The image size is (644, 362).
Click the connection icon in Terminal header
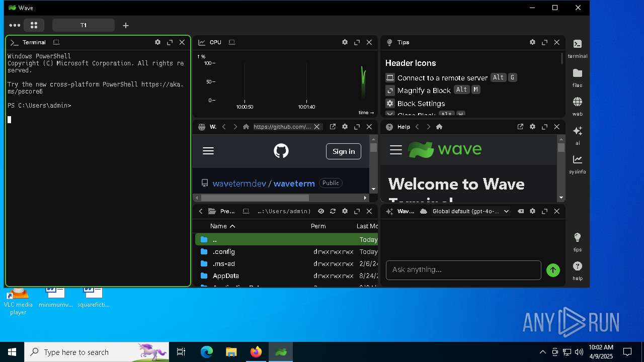[x=56, y=42]
